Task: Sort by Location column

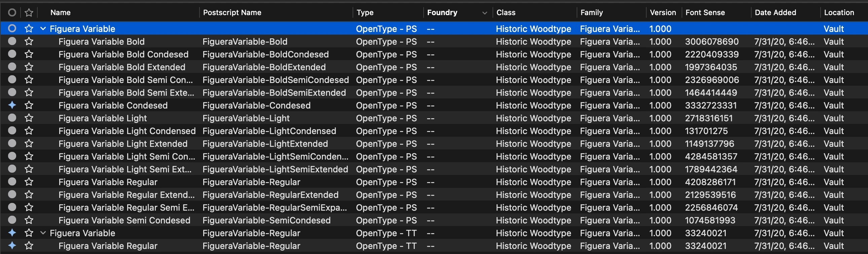Action: [x=839, y=13]
